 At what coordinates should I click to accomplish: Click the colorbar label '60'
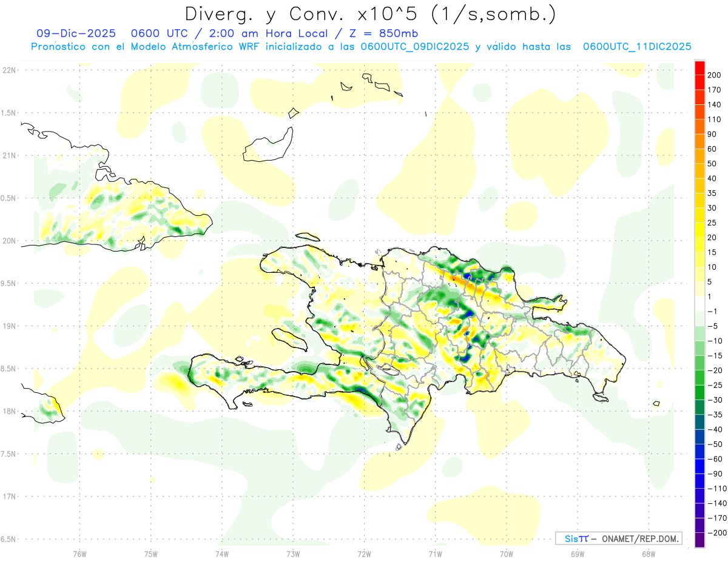click(x=712, y=149)
